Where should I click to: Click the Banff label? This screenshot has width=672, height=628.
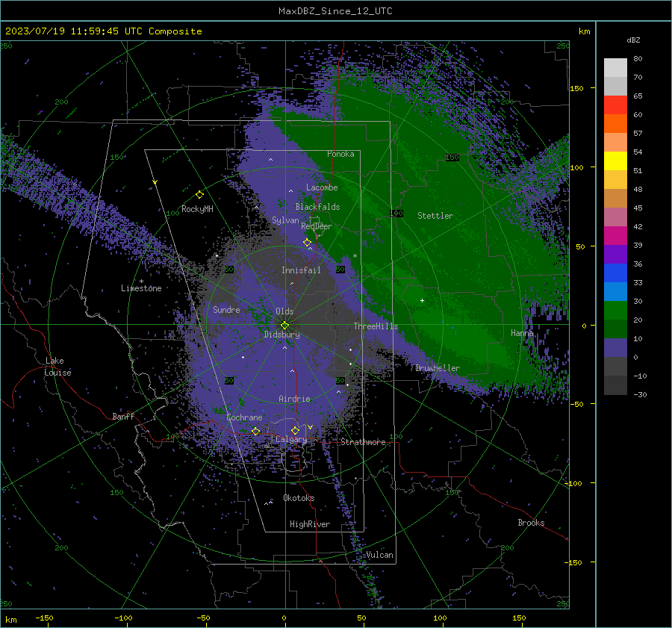[123, 416]
